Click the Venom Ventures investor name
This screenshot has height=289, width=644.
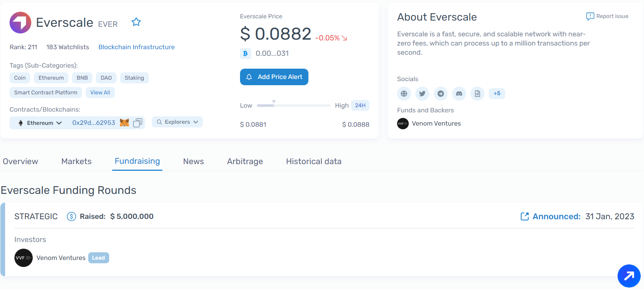coord(61,258)
